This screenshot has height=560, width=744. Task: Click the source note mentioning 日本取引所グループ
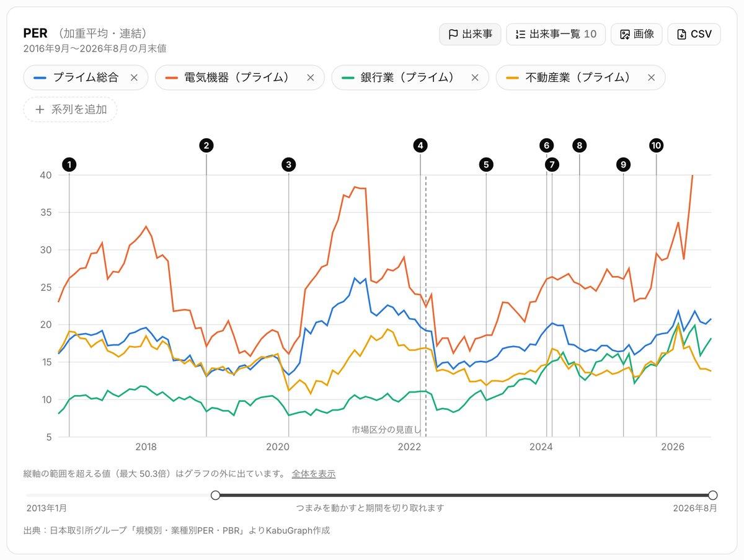click(x=177, y=531)
